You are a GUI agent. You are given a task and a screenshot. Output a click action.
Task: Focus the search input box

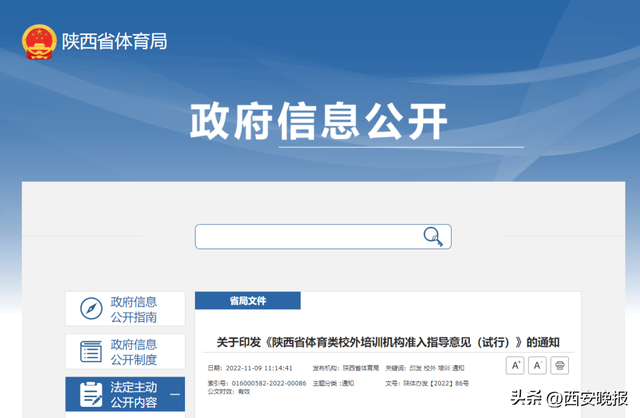[x=308, y=237]
